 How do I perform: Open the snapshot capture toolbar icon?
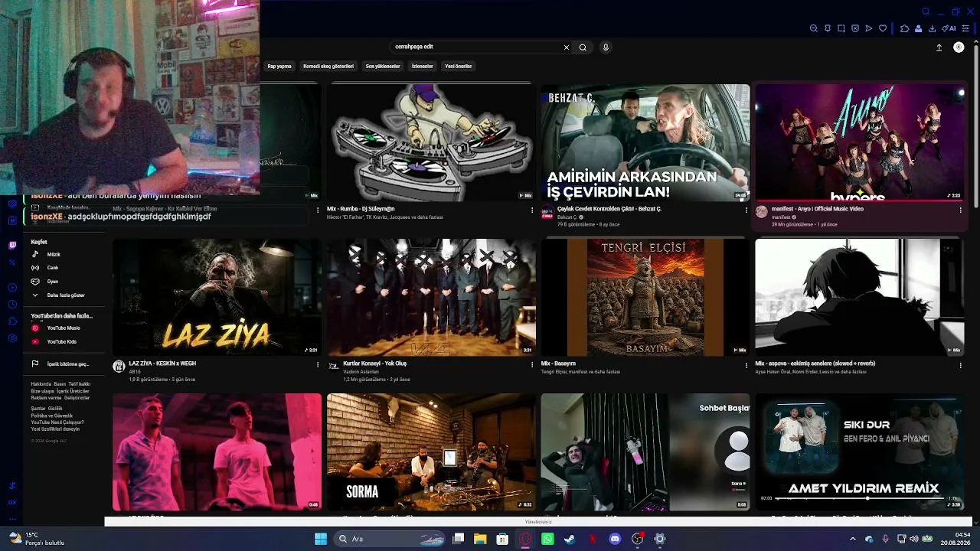[x=841, y=28]
